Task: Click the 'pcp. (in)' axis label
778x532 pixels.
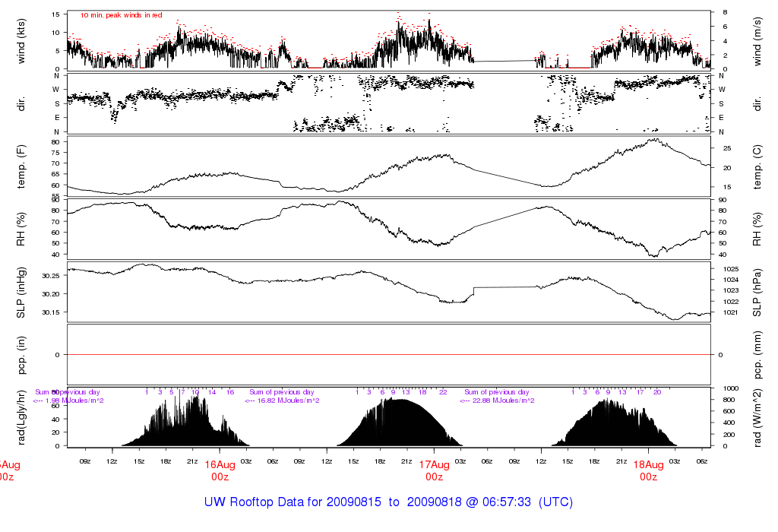Action: coord(21,356)
